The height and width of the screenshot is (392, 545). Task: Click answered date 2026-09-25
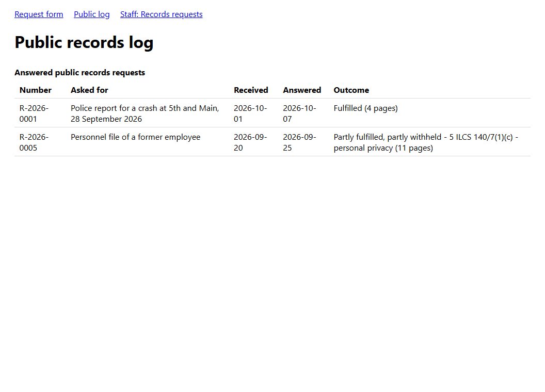tap(299, 142)
